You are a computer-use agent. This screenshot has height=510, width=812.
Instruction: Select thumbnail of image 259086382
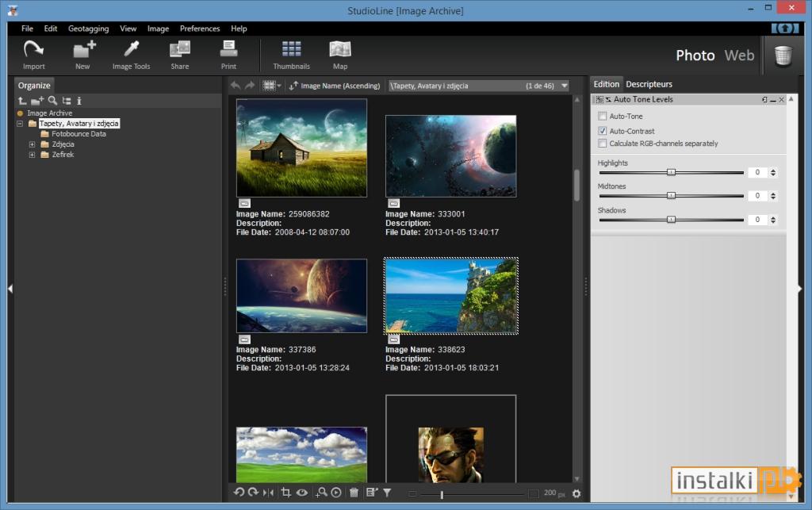click(x=301, y=148)
